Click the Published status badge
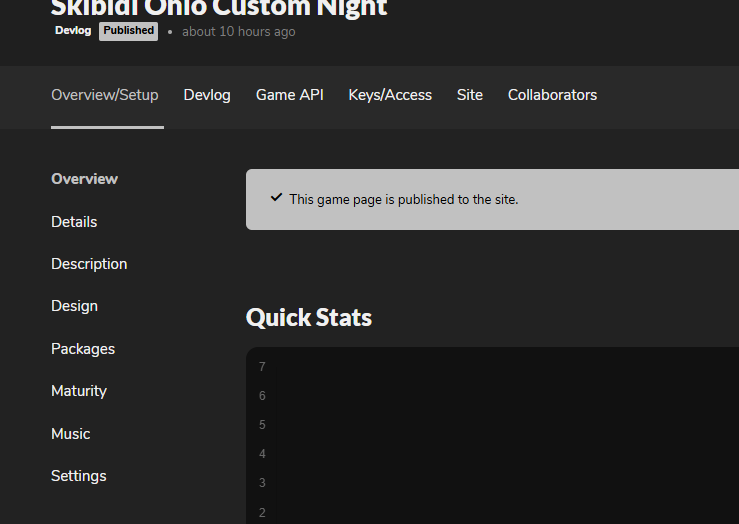The image size is (739, 524). 129,31
